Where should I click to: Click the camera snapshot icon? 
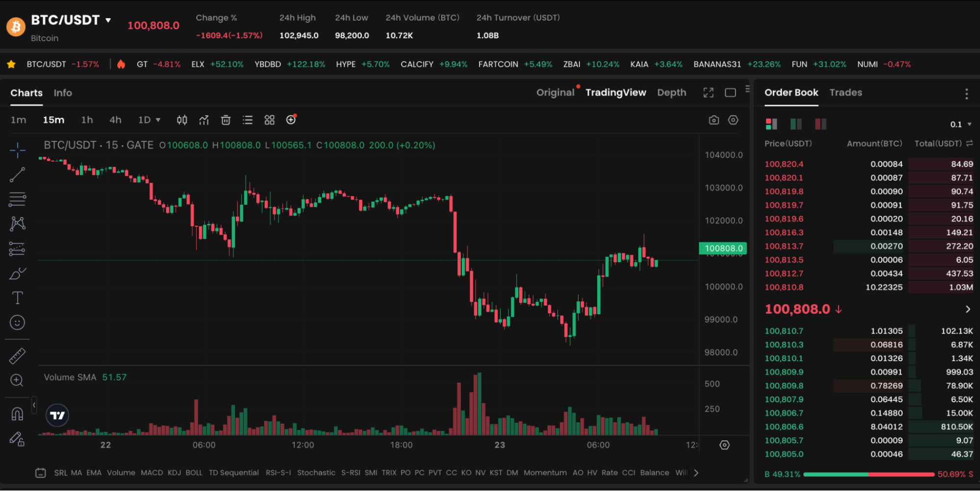point(714,120)
